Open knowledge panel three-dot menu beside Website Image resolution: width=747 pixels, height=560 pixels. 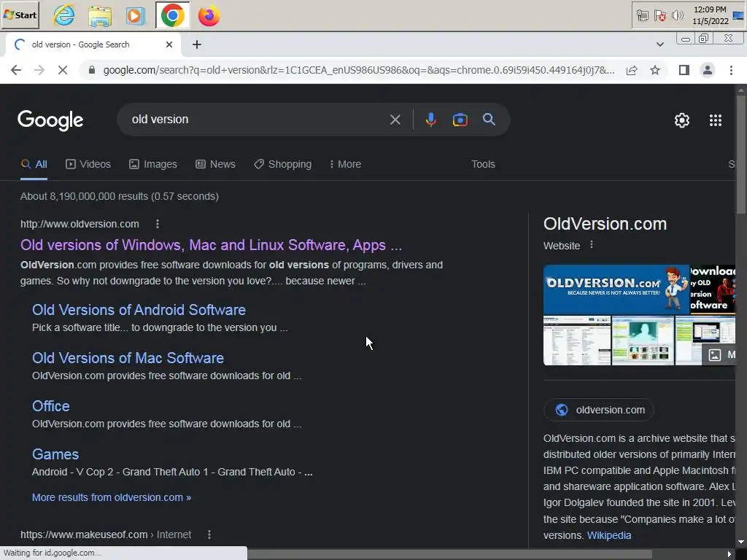pyautogui.click(x=591, y=245)
